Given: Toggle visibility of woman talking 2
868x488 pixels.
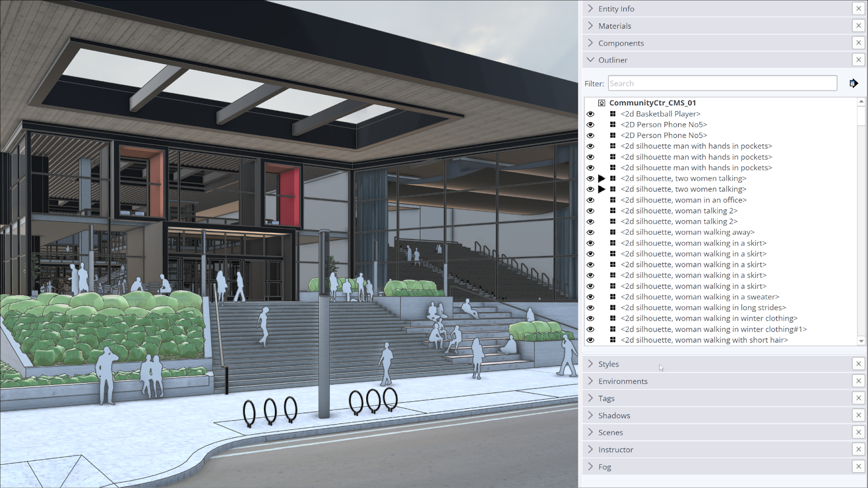Looking at the screenshot, I should click(591, 210).
